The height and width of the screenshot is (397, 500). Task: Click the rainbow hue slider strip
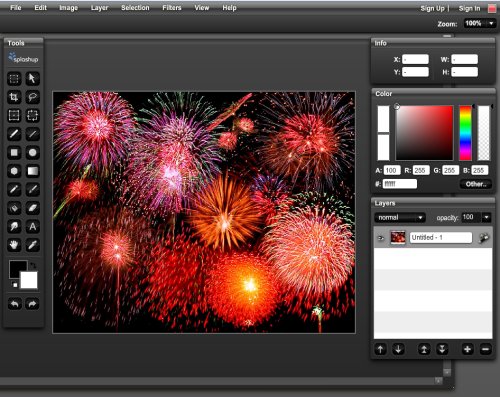[465, 133]
